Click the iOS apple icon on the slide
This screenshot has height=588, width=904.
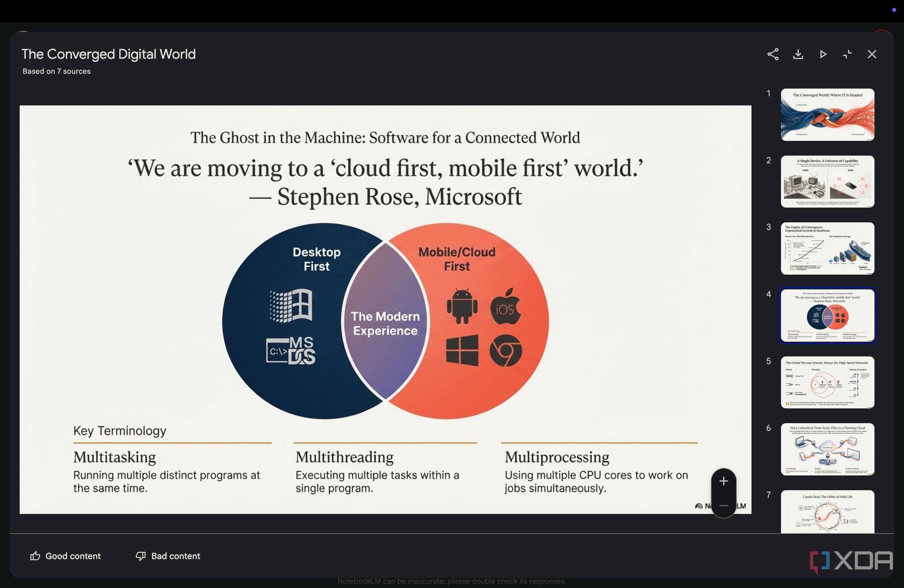pos(506,306)
